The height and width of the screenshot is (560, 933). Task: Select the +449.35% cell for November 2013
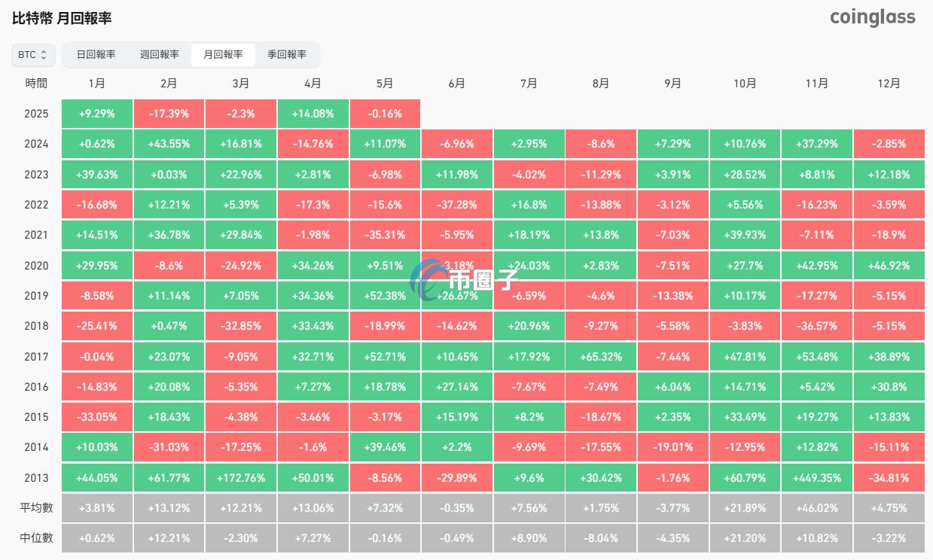[816, 477]
